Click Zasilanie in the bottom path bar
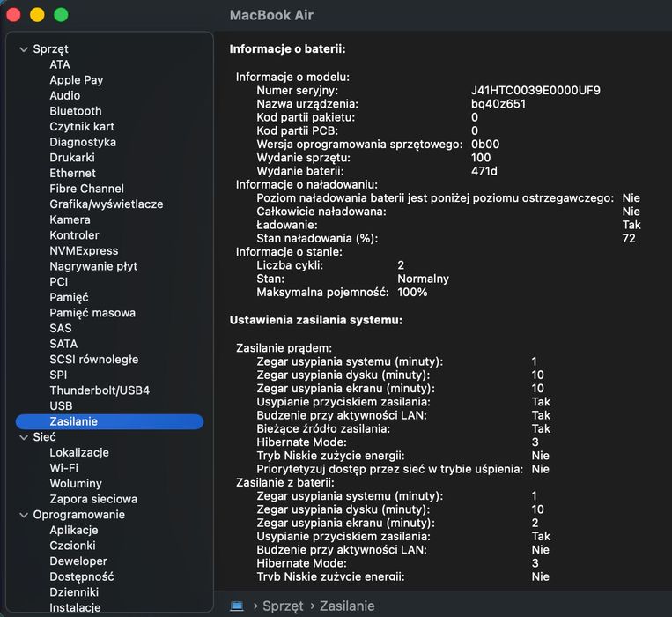 point(347,606)
